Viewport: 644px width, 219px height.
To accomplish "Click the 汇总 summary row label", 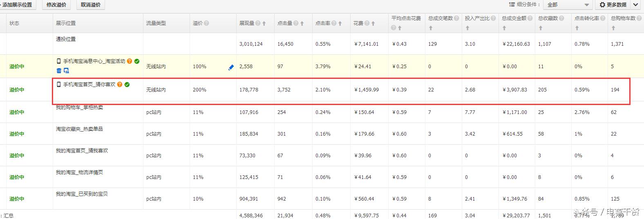I will point(9,215).
